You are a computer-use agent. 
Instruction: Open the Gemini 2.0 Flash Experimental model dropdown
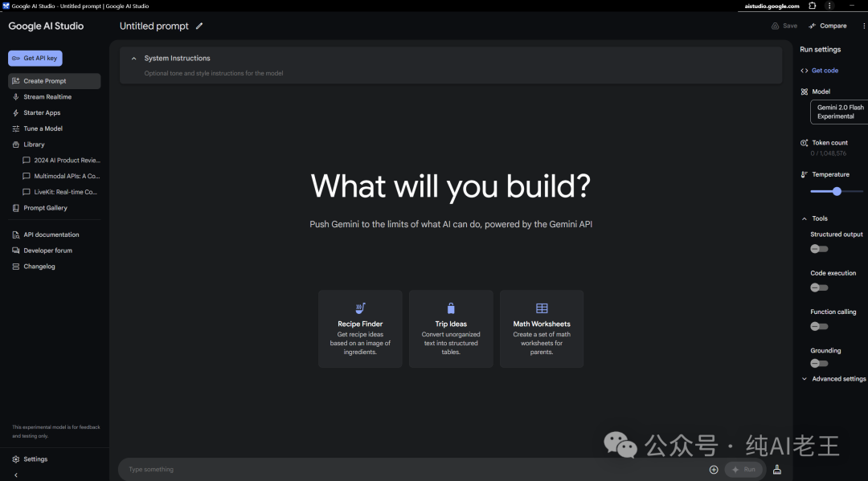coord(839,112)
